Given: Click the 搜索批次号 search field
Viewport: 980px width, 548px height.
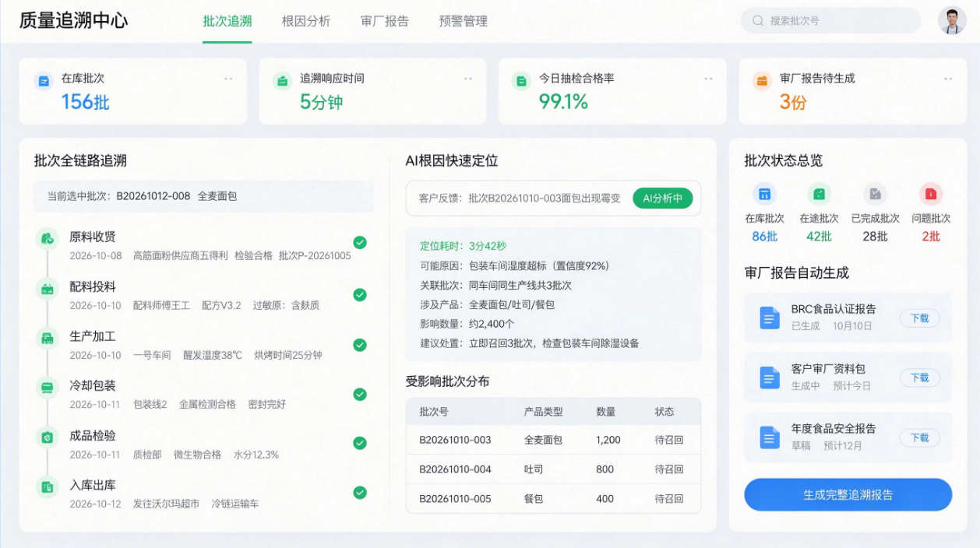Looking at the screenshot, I should (x=830, y=21).
